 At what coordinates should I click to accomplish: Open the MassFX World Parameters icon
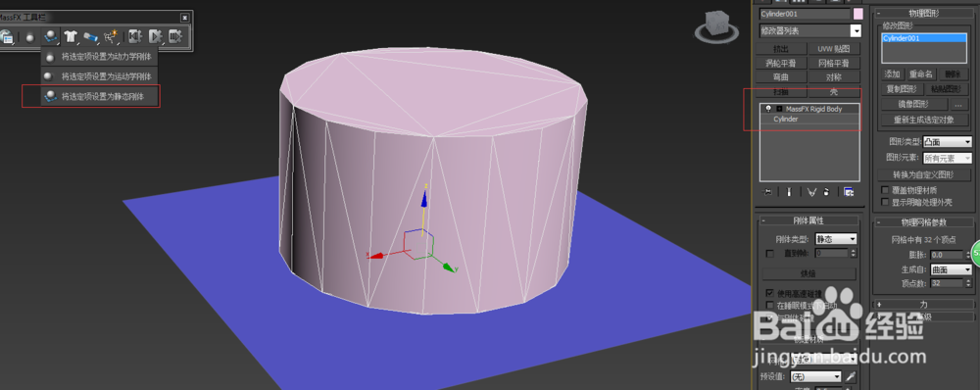(6, 37)
